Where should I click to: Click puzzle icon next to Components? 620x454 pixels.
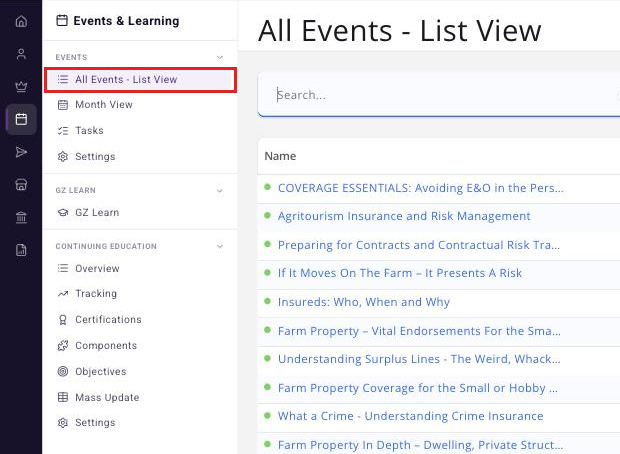tap(63, 346)
